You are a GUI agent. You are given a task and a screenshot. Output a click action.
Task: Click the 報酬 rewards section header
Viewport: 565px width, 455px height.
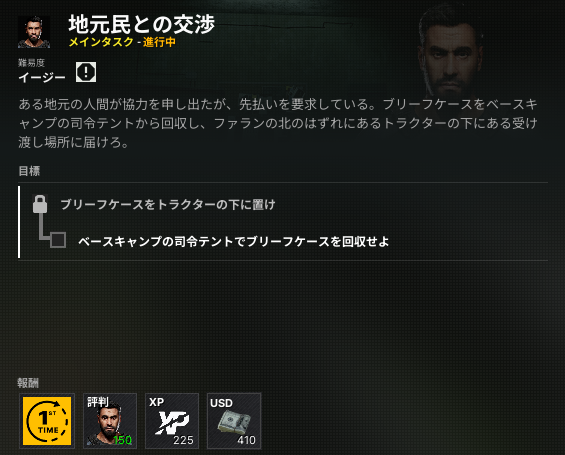(x=28, y=383)
